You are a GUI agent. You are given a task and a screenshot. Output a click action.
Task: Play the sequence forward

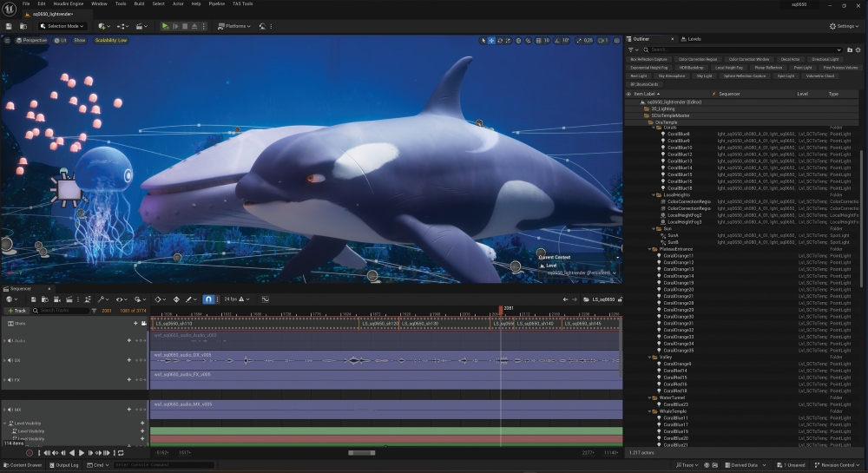tap(82, 452)
